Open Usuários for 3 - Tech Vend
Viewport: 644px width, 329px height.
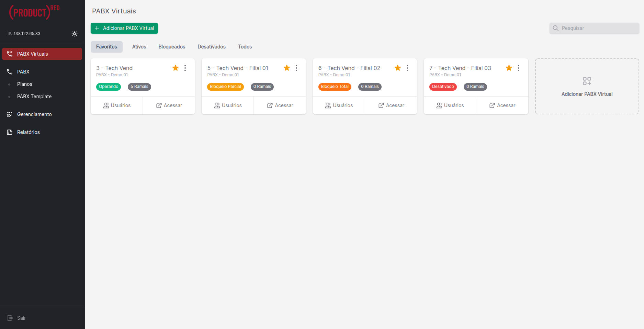117,105
